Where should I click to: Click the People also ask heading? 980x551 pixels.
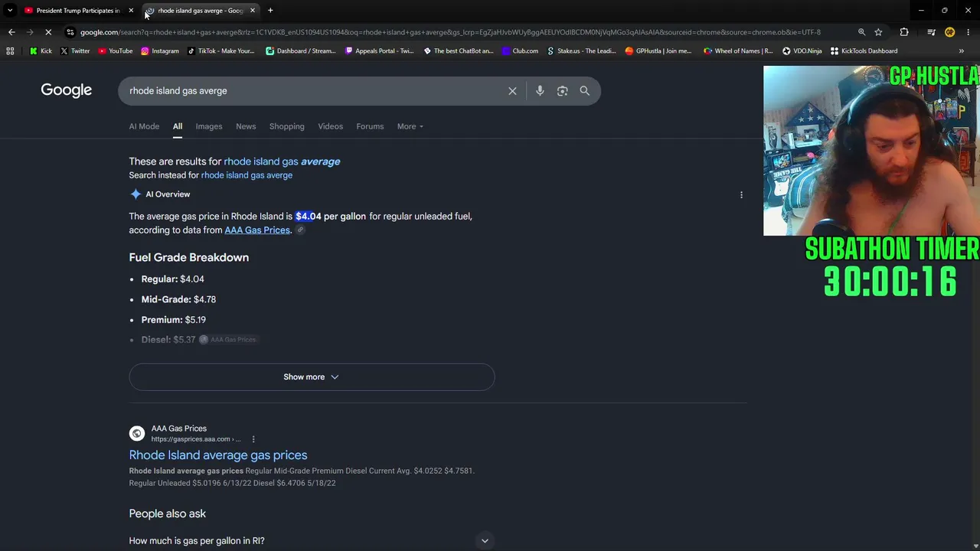click(168, 514)
